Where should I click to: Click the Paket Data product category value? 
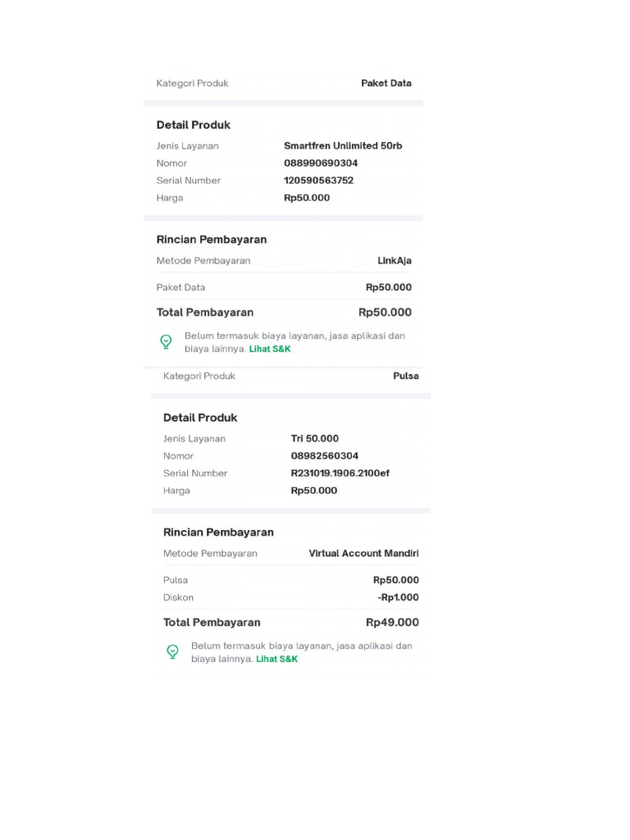click(x=386, y=84)
